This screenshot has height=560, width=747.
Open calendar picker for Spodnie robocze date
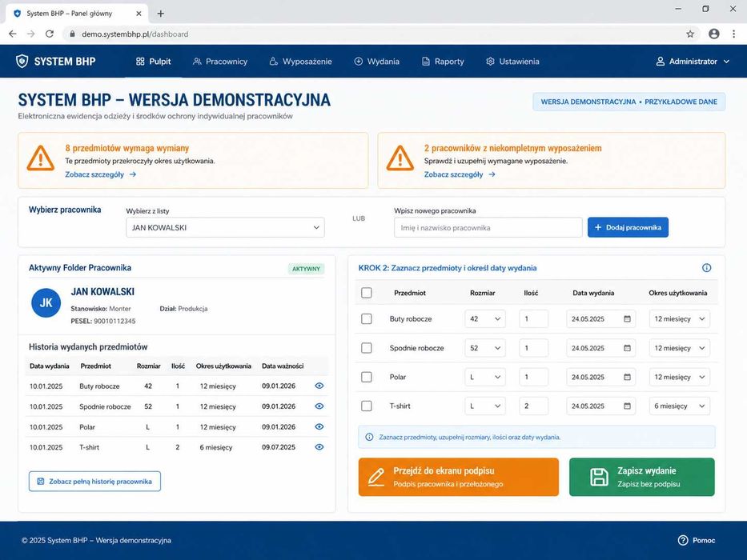pos(627,348)
